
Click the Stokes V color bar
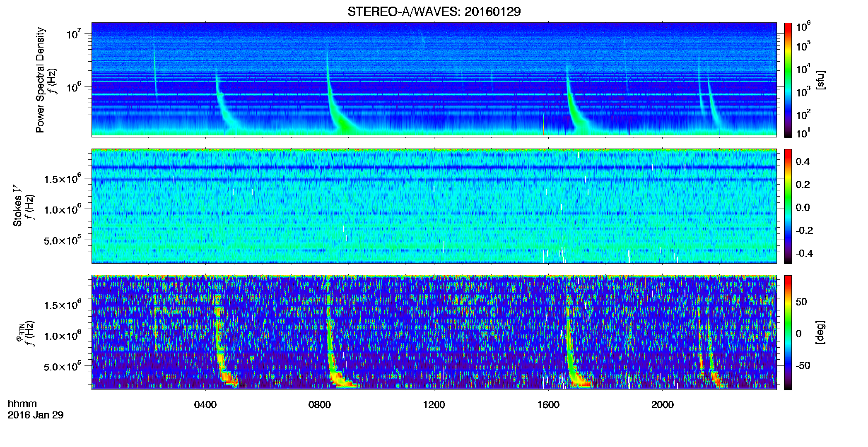788,206
